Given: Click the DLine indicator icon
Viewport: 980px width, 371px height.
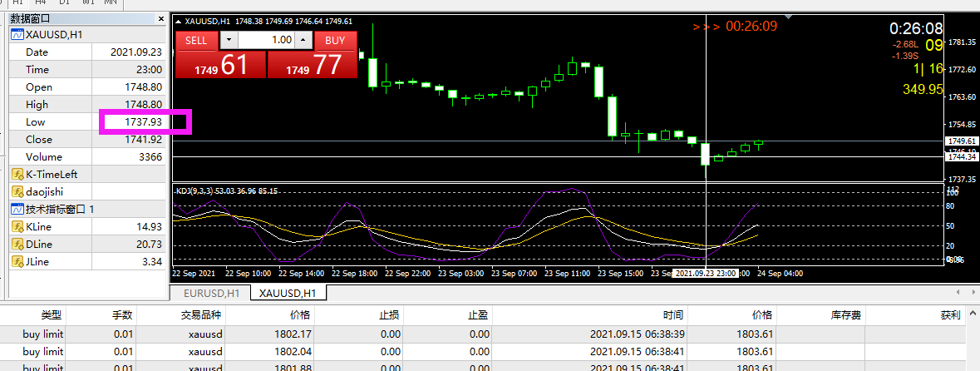Looking at the screenshot, I should point(16,244).
